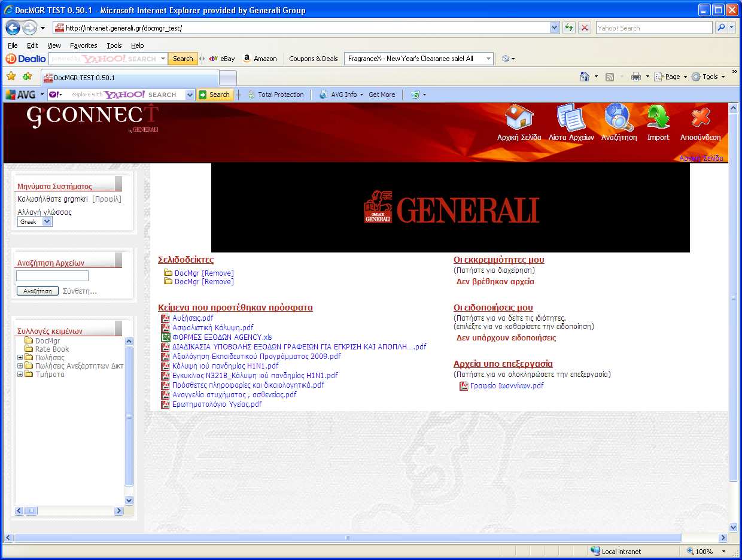Stop page loading with the red X icon

pyautogui.click(x=585, y=28)
